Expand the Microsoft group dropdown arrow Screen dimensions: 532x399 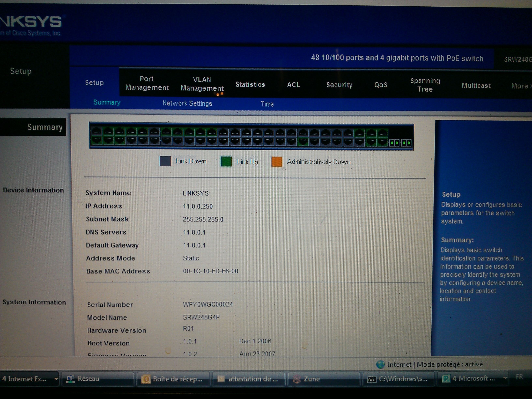pos(505,378)
